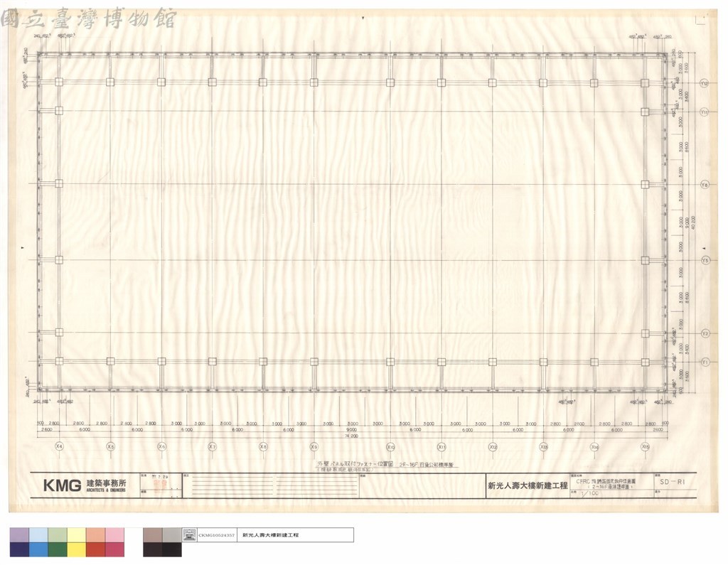Click the X9 grid axis bubble
Viewport: 728px width, 565px height.
[314, 446]
